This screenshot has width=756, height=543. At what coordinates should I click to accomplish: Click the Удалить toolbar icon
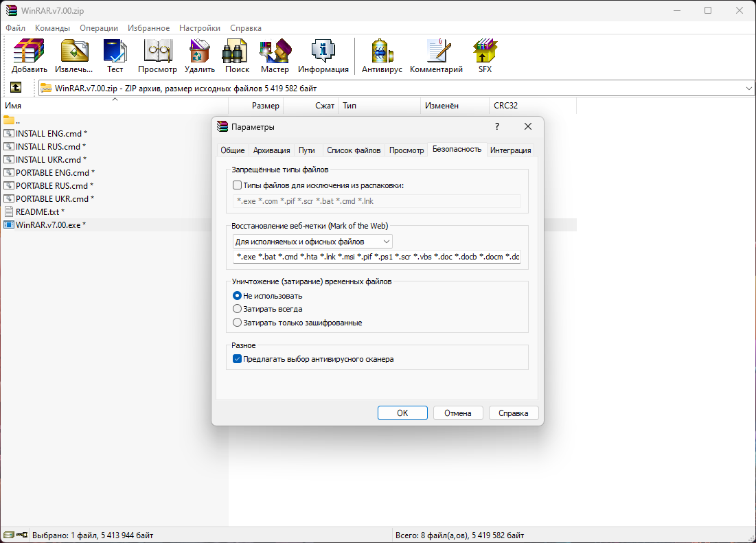click(200, 56)
